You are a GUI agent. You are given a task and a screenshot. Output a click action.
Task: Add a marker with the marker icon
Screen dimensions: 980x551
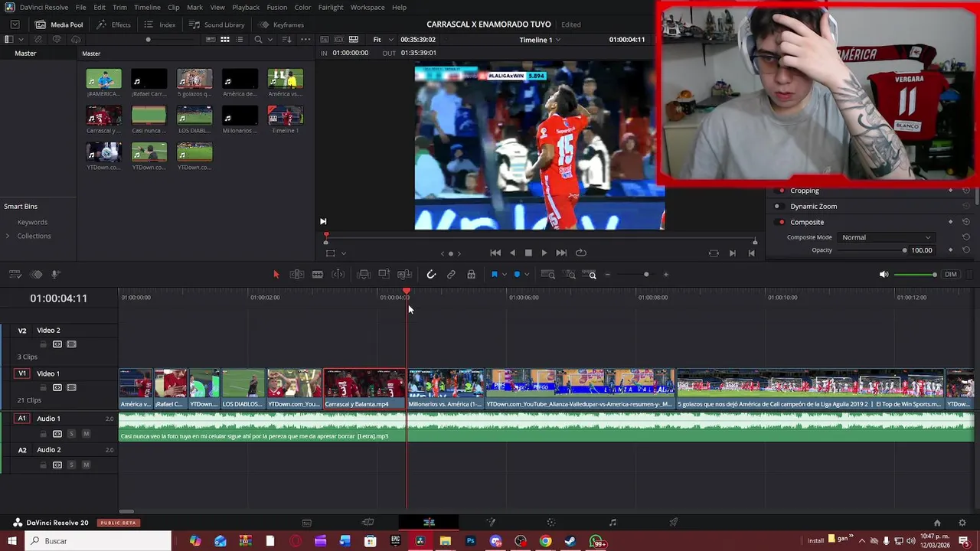tap(518, 275)
